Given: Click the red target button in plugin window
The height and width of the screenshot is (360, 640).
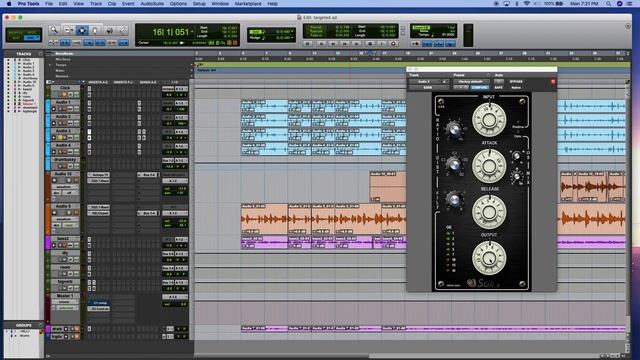Looking at the screenshot, I should pyautogui.click(x=553, y=82).
